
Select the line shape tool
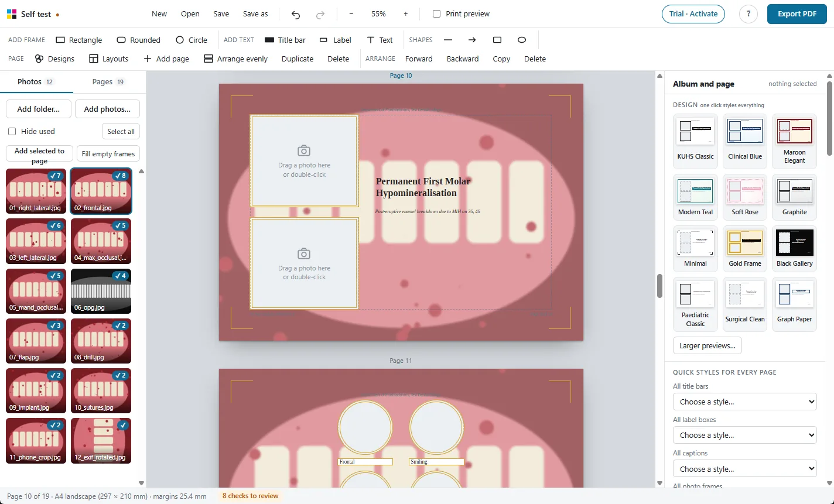[x=448, y=40]
